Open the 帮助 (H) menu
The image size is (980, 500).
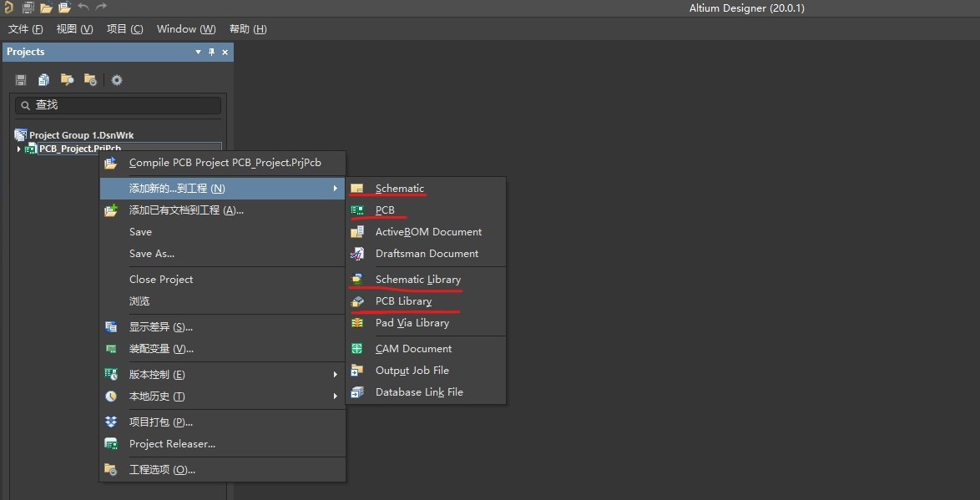point(247,28)
